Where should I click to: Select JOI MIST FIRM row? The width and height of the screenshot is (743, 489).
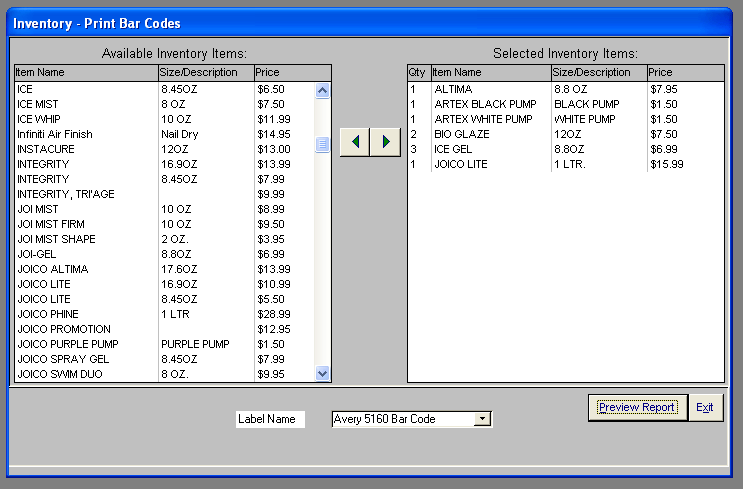click(x=165, y=224)
